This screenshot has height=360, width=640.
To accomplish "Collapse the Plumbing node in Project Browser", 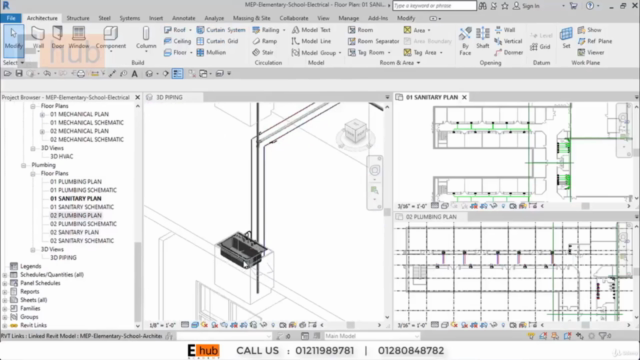I will (x=24, y=165).
